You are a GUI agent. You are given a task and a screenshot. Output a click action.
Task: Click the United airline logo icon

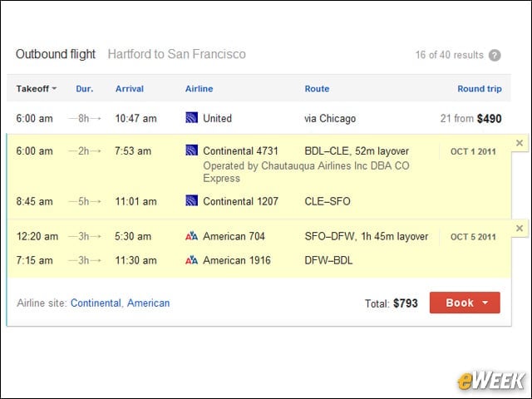[x=192, y=118]
